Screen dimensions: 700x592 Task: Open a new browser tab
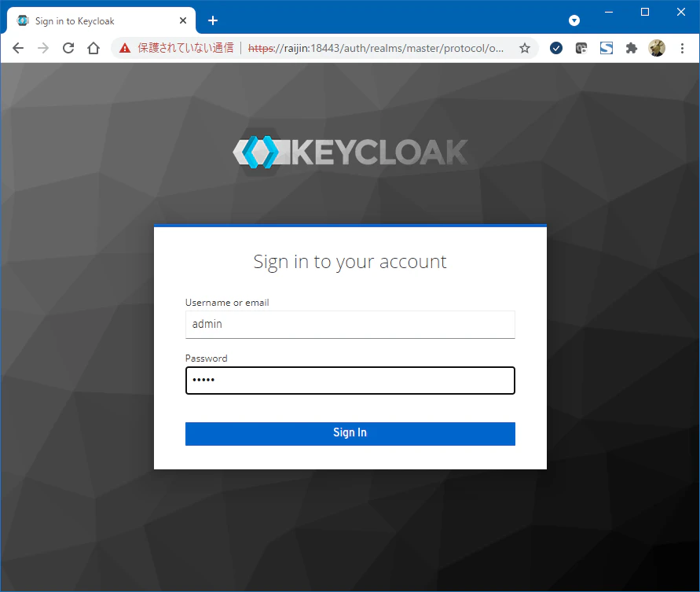212,20
